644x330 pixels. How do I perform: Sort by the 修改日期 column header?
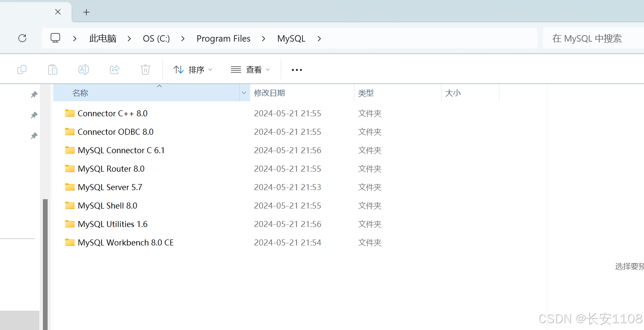point(302,93)
